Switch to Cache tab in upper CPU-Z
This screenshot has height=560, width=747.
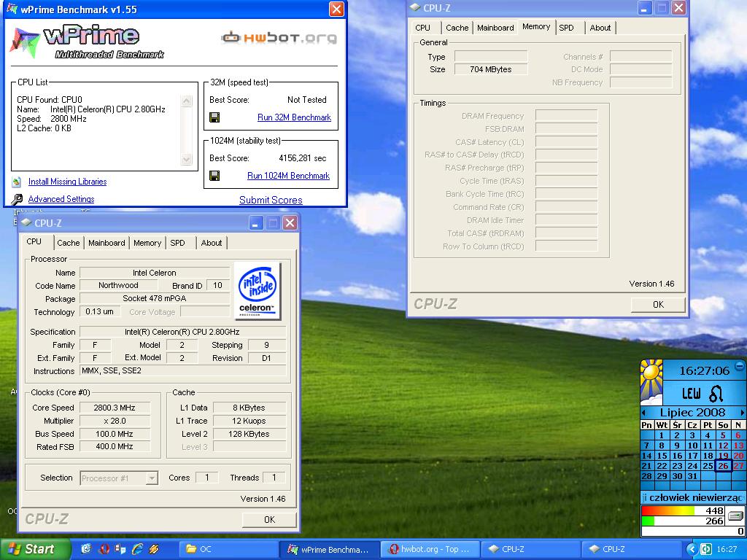point(457,28)
